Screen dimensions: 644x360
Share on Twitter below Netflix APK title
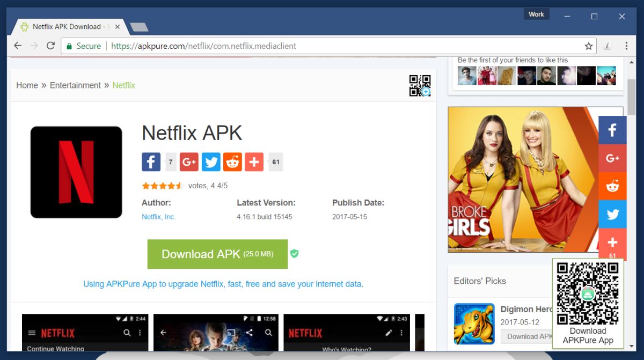[x=211, y=162]
